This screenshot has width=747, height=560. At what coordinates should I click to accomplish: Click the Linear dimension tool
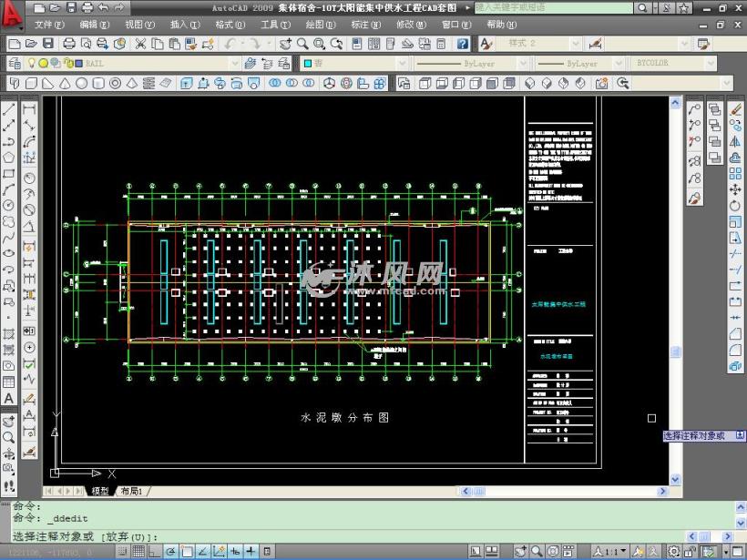tap(29, 109)
